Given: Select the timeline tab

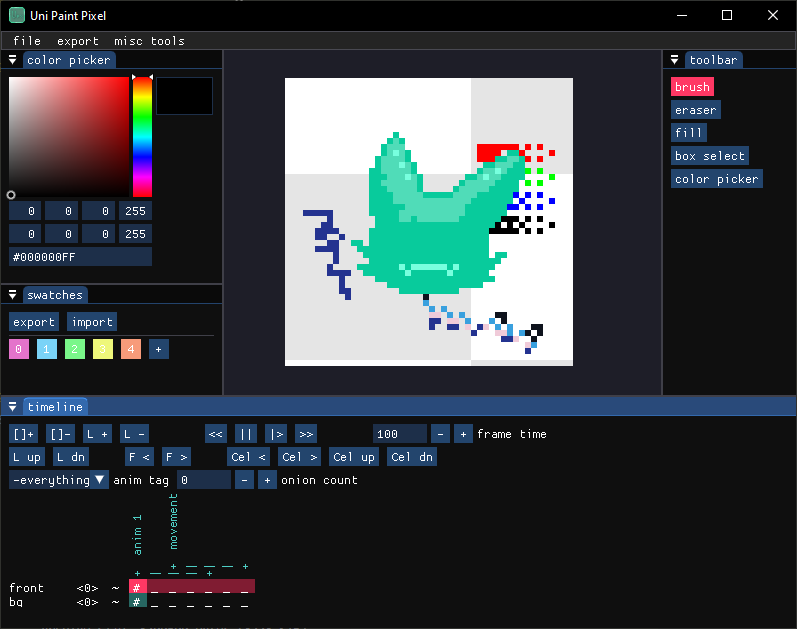Looking at the screenshot, I should point(55,407).
